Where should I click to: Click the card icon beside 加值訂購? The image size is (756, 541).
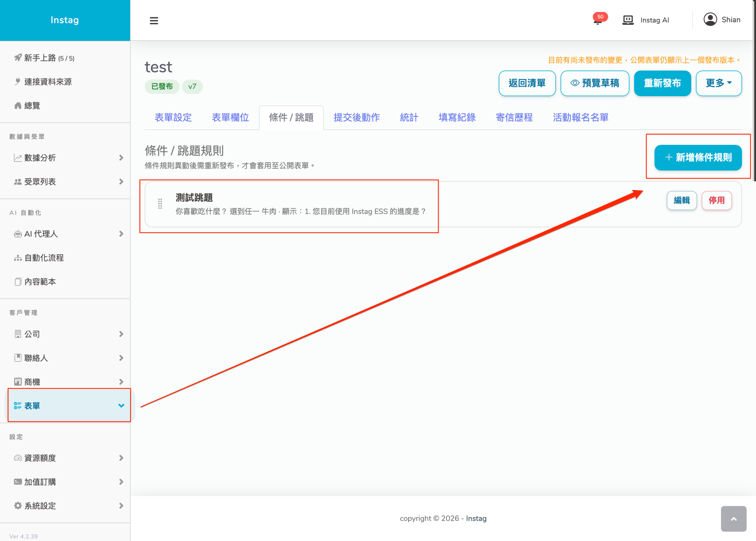pyautogui.click(x=18, y=482)
